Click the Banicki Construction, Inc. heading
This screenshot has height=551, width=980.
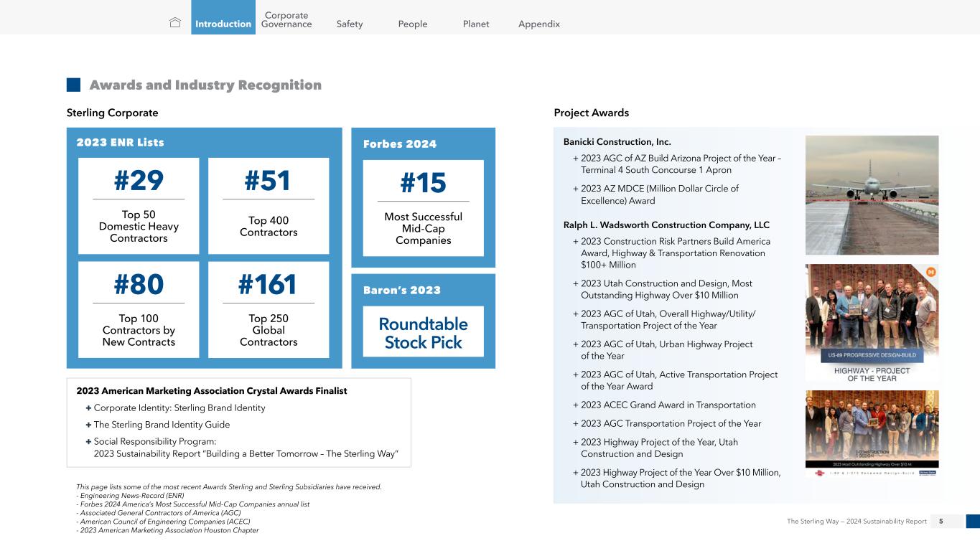[617, 142]
